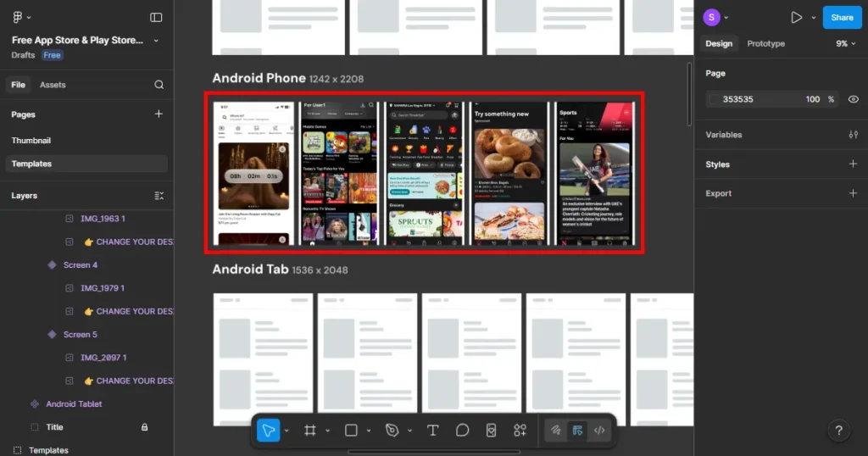
Task: Open the Variables settings icon
Action: click(x=853, y=135)
